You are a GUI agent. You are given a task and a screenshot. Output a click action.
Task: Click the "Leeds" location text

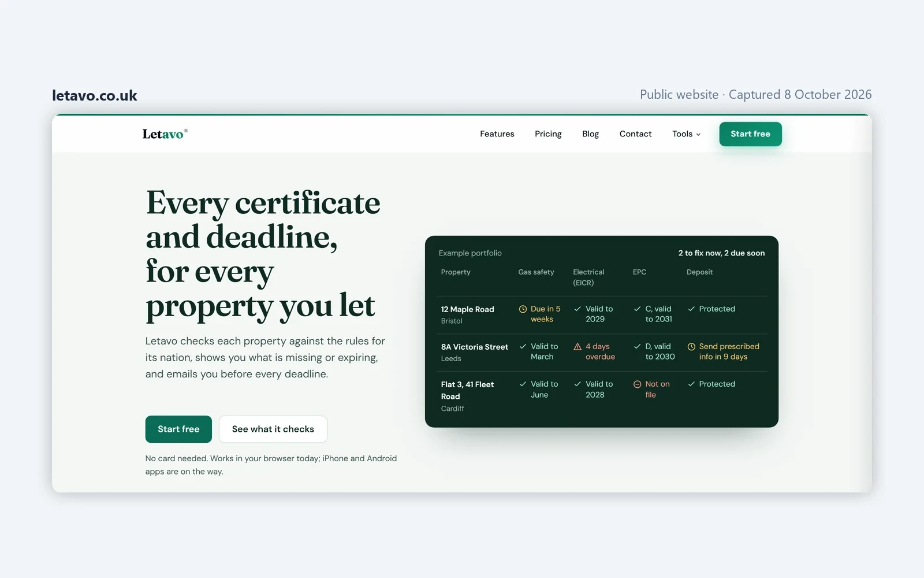451,359
